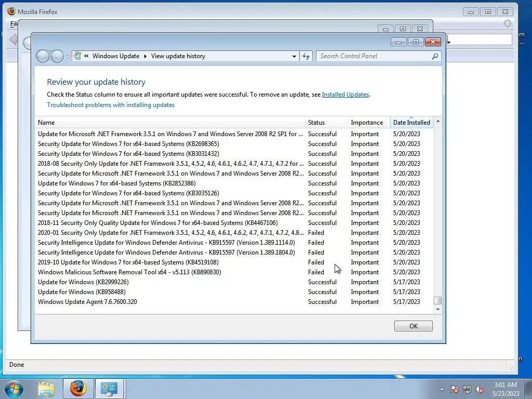Select 2018-11 Security Only Quality Update KB4467106
Screen dimensions: 532x399
pyautogui.click(x=234, y=223)
